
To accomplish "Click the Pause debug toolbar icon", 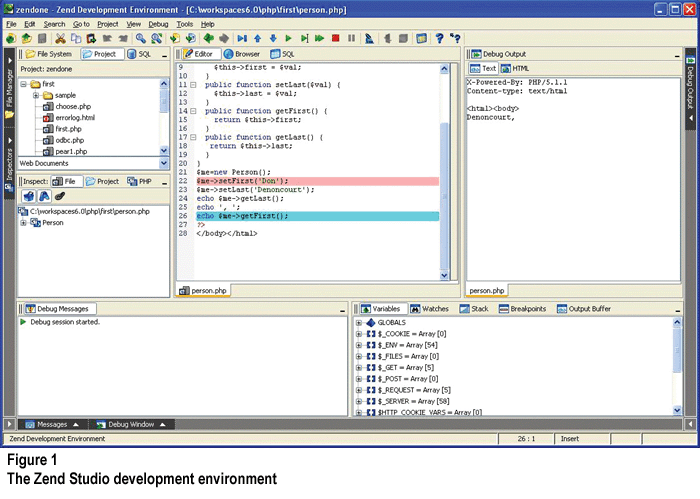I will (x=352, y=38).
